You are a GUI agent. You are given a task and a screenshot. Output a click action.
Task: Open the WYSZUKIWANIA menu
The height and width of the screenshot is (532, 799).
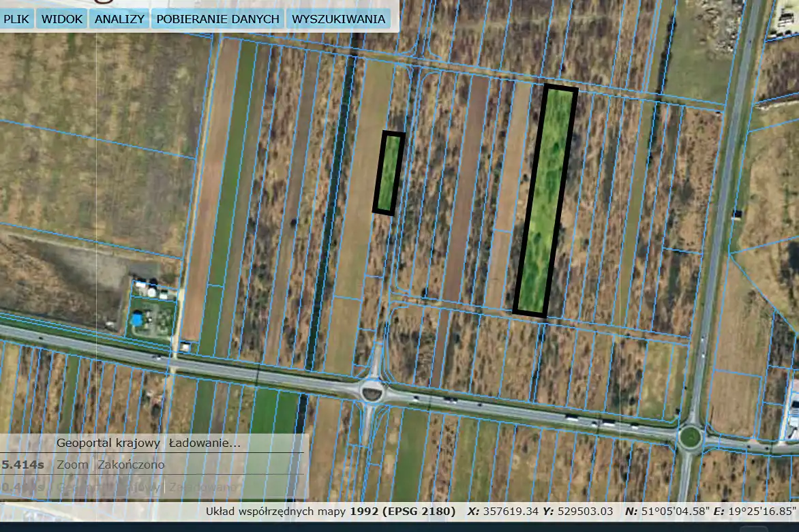[338, 19]
